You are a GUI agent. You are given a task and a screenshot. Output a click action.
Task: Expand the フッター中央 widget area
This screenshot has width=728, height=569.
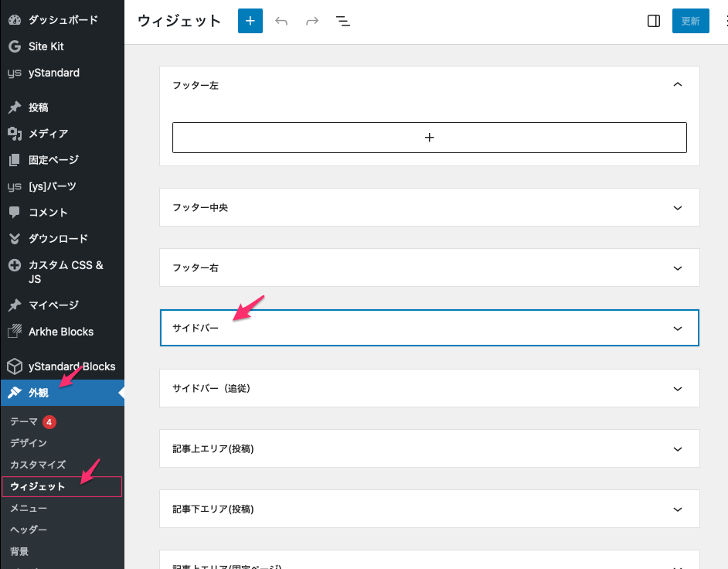click(x=678, y=208)
